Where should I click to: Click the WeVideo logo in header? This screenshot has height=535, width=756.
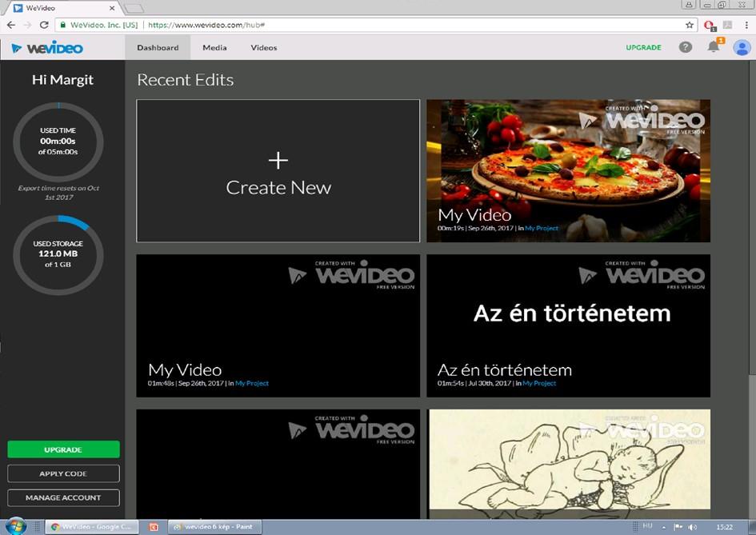pos(47,48)
